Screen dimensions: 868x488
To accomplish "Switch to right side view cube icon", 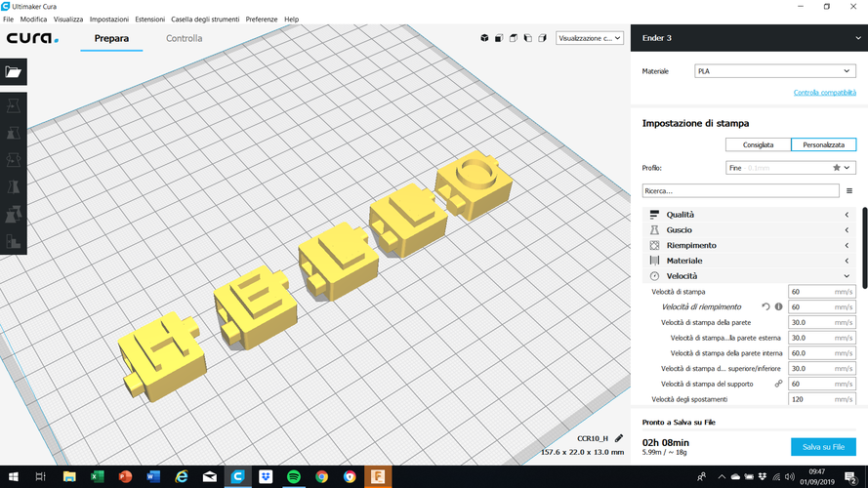I will [543, 38].
